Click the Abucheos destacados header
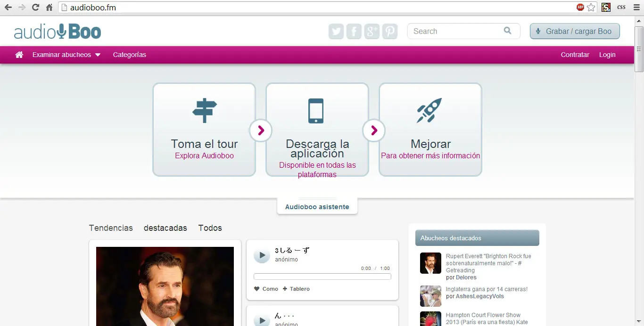 [477, 238]
